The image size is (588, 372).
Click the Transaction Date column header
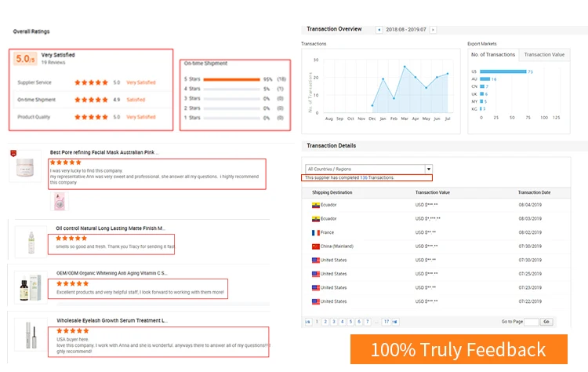(534, 192)
